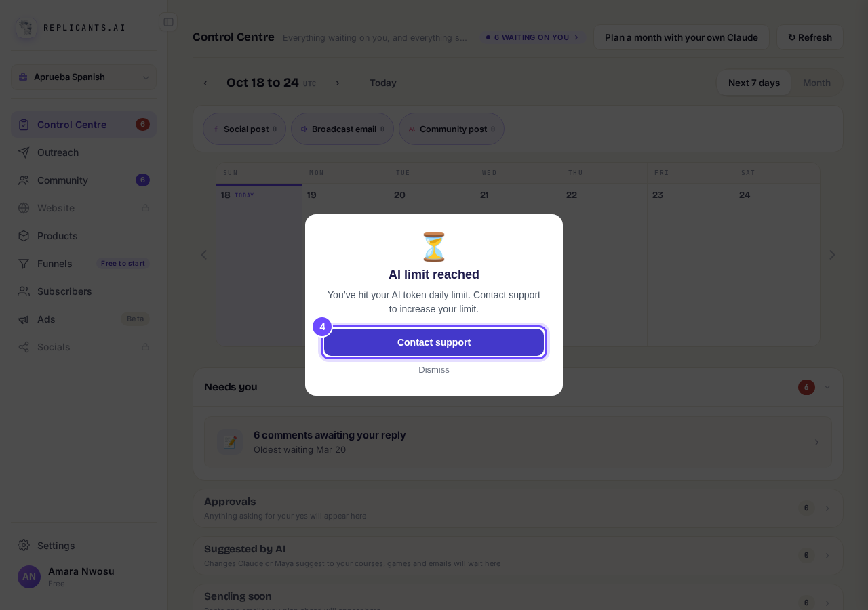Viewport: 868px width, 610px height.
Task: Jump to Today in the calendar
Action: click(x=383, y=83)
